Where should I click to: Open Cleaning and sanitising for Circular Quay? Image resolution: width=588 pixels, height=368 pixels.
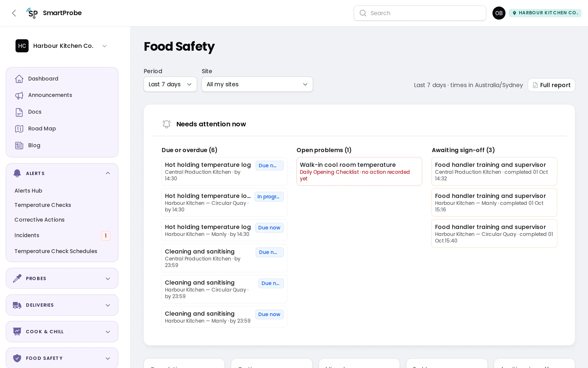pyautogui.click(x=224, y=289)
